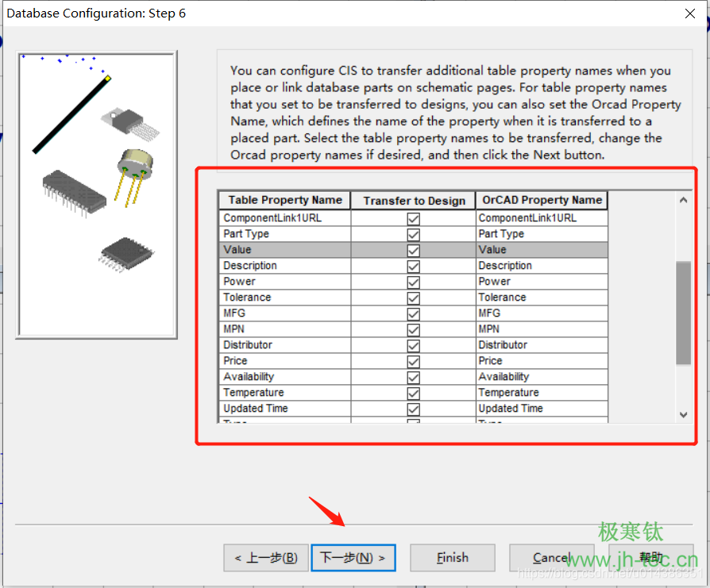The image size is (710, 588).
Task: Go back with the 上一步(B) button
Action: pyautogui.click(x=266, y=558)
